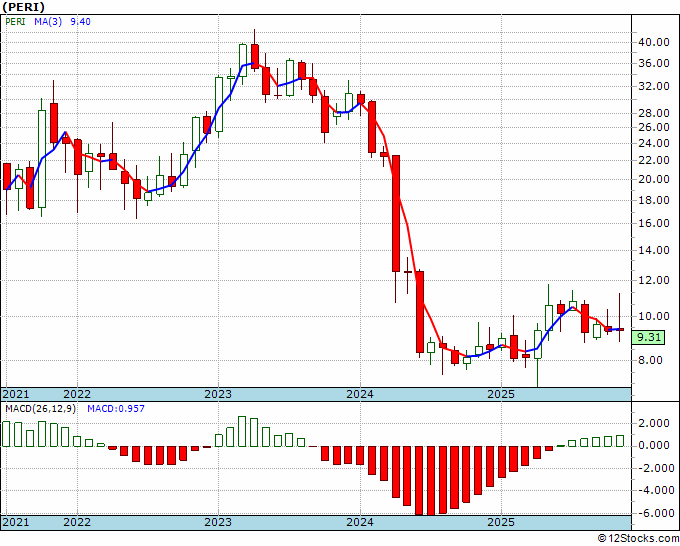
Task: Click 2024 on the MACD panel timeline
Action: click(360, 522)
